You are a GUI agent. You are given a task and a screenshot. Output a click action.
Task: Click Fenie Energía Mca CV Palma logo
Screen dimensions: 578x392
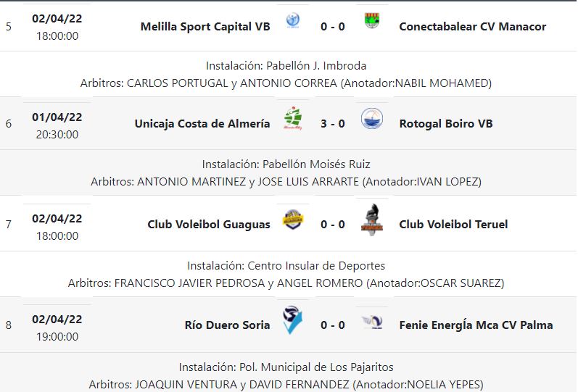(372, 322)
